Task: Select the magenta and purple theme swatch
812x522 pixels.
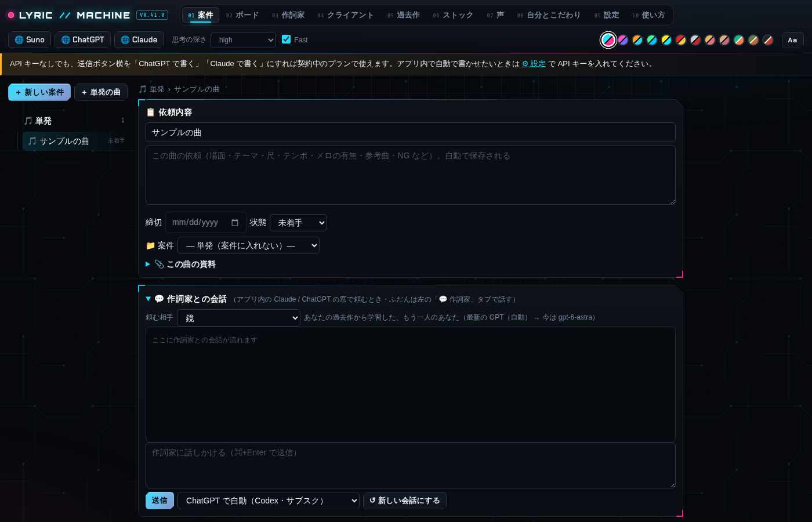Action: point(623,40)
